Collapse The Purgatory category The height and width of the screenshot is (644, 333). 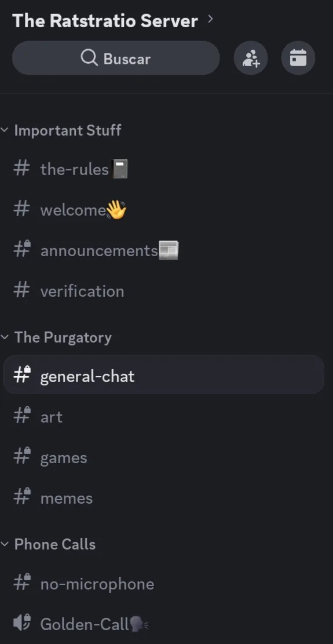(x=56, y=337)
